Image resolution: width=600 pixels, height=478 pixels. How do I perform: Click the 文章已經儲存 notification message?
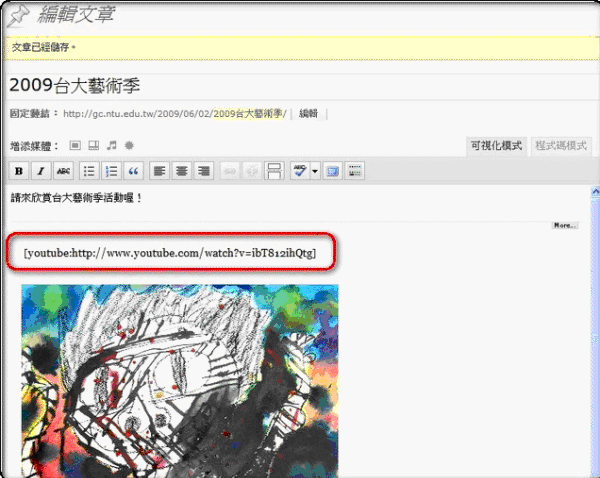[44, 47]
